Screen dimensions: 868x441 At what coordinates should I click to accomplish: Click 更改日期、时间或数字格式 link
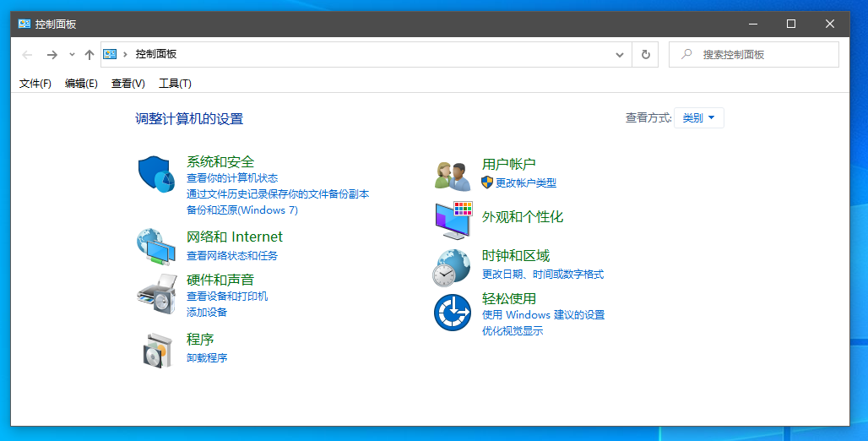pyautogui.click(x=543, y=275)
